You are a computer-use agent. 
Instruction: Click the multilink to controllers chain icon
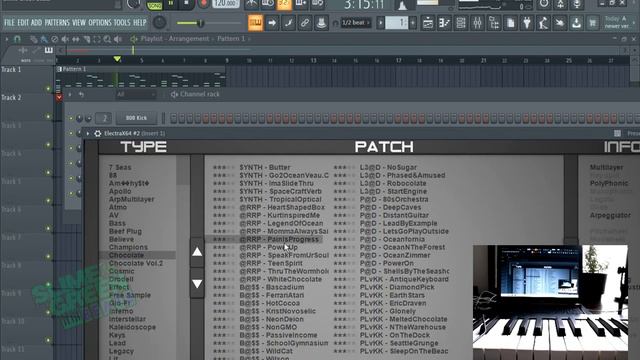coord(304,23)
